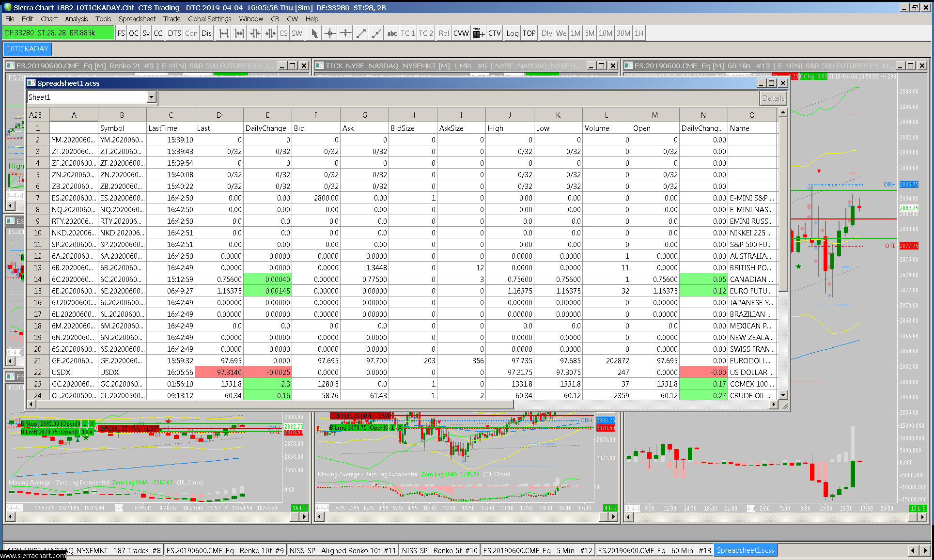Click the green DailyChange cell for crude oil
Image resolution: width=934 pixels, height=560 pixels.
click(x=267, y=395)
